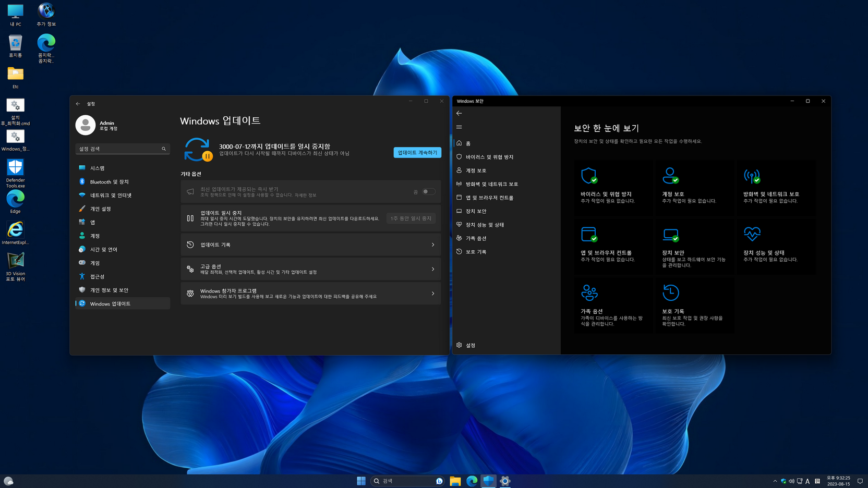Viewport: 868px width, 488px height.
Task: Open 설정 at bottom of Windows 보안
Action: click(506, 345)
